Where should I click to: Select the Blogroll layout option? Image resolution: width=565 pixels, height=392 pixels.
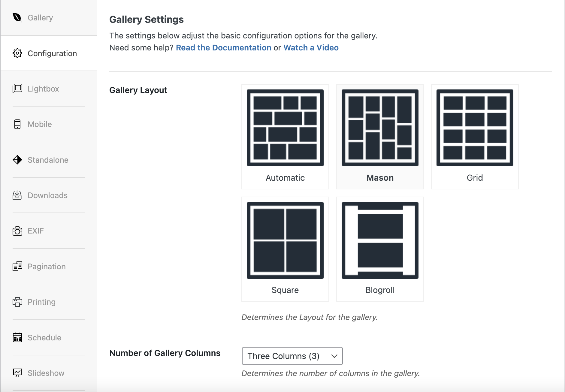pos(380,249)
